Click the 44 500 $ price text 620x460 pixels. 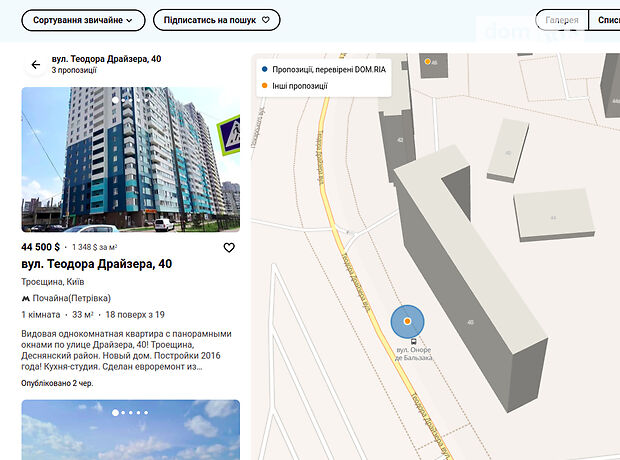(40, 247)
